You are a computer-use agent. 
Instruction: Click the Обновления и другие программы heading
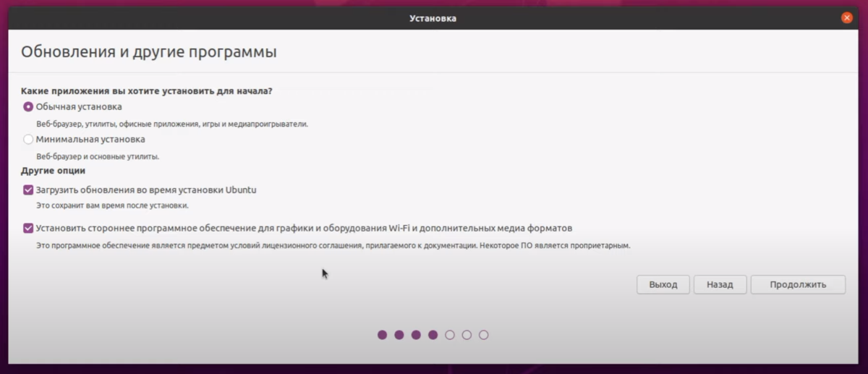149,52
